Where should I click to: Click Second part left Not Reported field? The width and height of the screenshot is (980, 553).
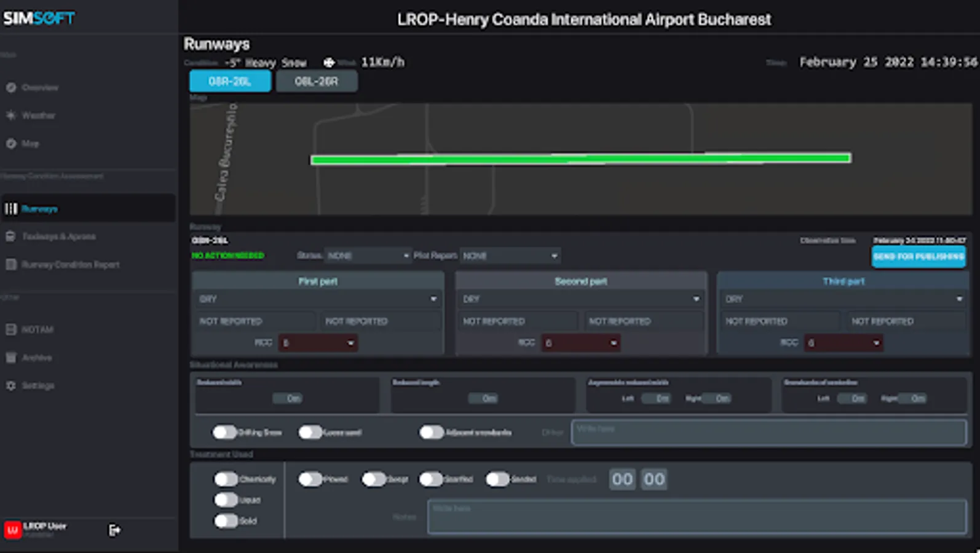point(518,321)
